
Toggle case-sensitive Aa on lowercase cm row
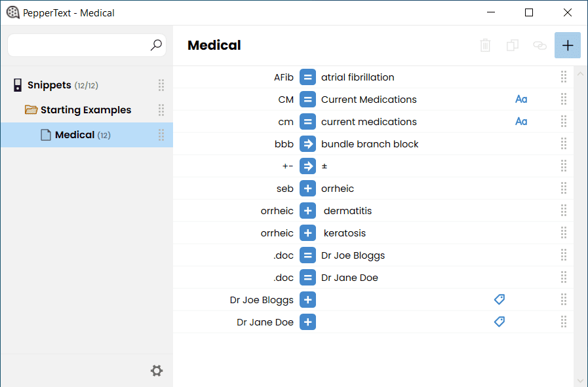coord(521,121)
